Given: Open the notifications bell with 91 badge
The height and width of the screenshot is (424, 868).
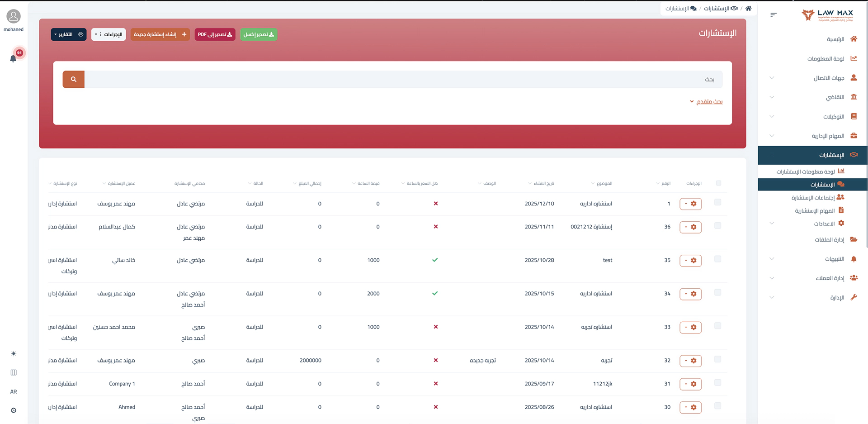Looking at the screenshot, I should [x=14, y=58].
